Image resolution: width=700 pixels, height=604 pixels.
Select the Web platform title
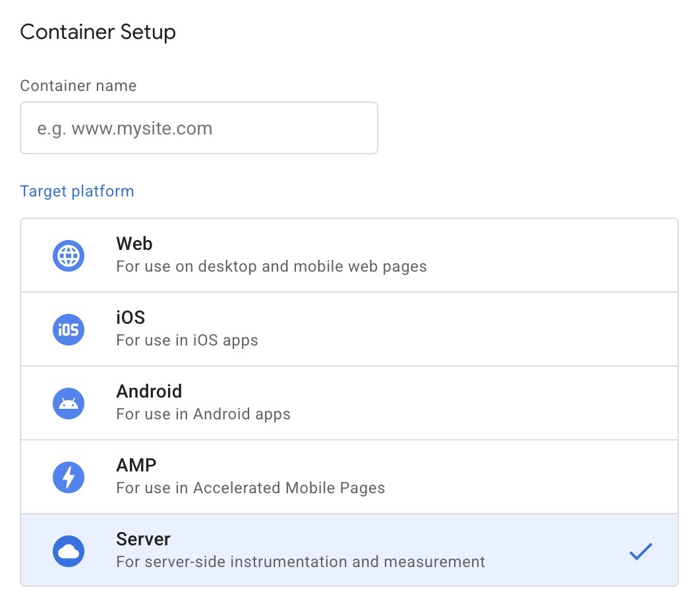(x=134, y=243)
